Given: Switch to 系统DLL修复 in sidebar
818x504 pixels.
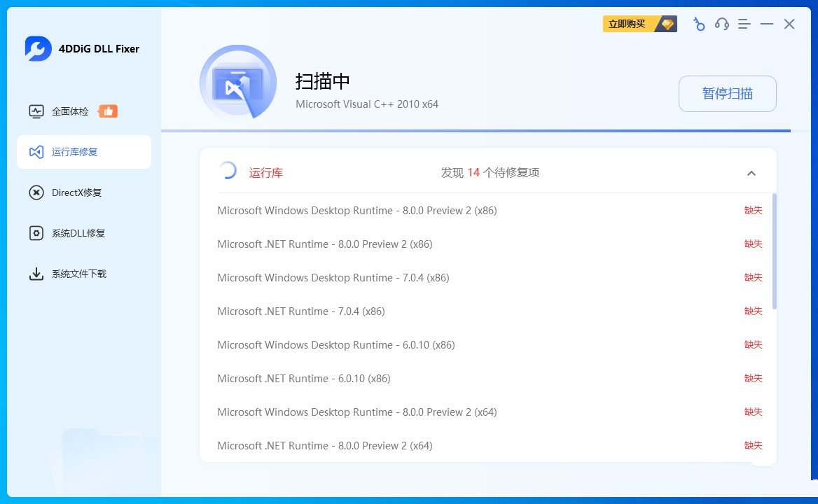Looking at the screenshot, I should [83, 233].
